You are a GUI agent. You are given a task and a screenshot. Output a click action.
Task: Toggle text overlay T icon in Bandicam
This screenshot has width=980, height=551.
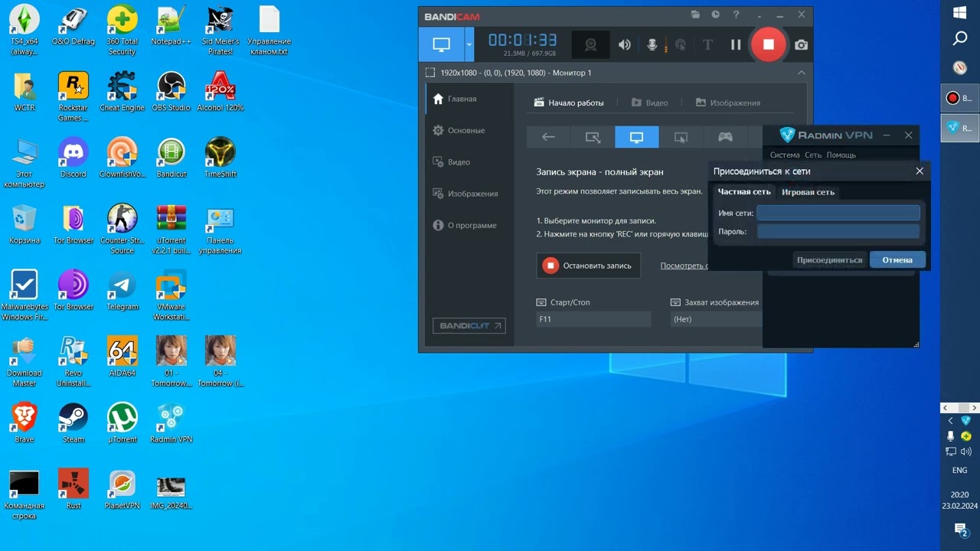pyautogui.click(x=707, y=44)
